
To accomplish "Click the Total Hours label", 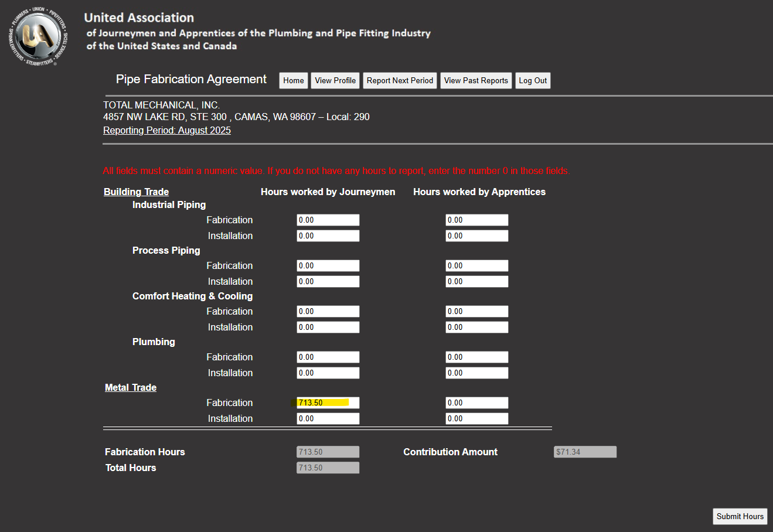I will [x=131, y=468].
